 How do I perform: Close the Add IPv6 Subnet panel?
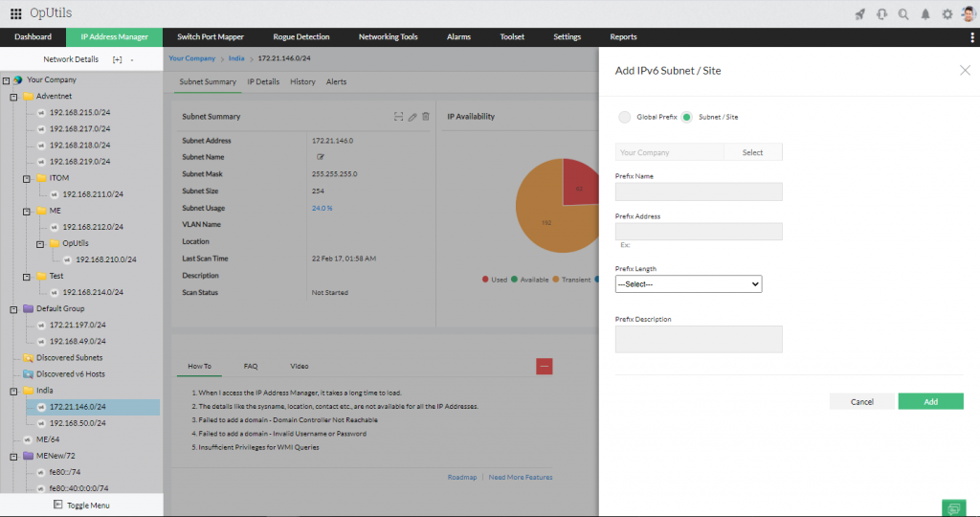pyautogui.click(x=964, y=70)
